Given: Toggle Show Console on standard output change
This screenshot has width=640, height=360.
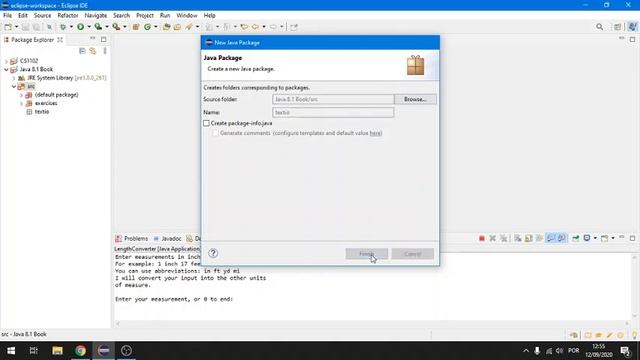Looking at the screenshot, I should 550,238.
